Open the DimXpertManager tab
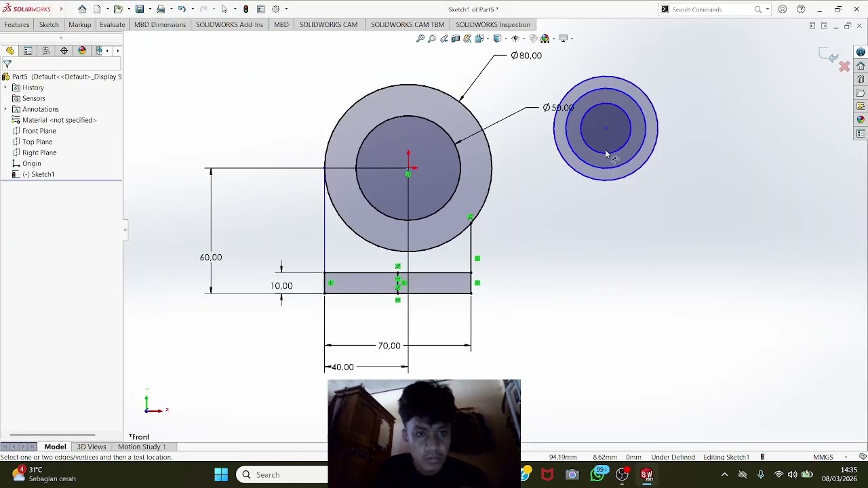The image size is (868, 488). [64, 51]
